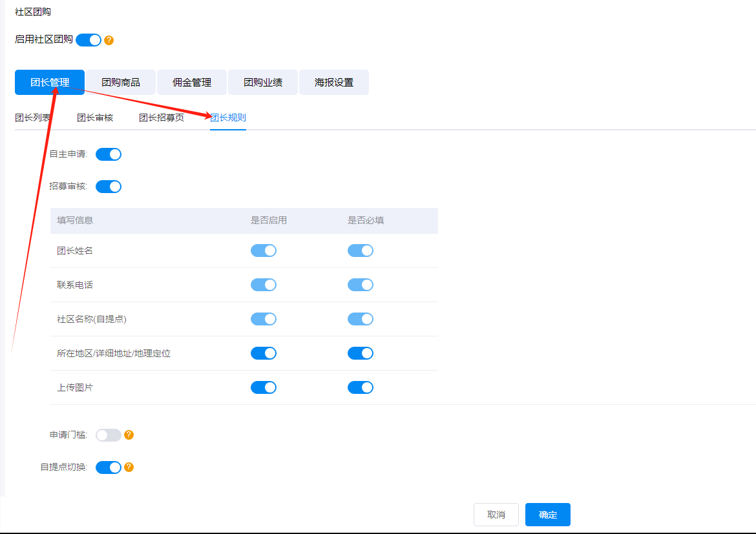Disable the 自主申请 switch

109,154
